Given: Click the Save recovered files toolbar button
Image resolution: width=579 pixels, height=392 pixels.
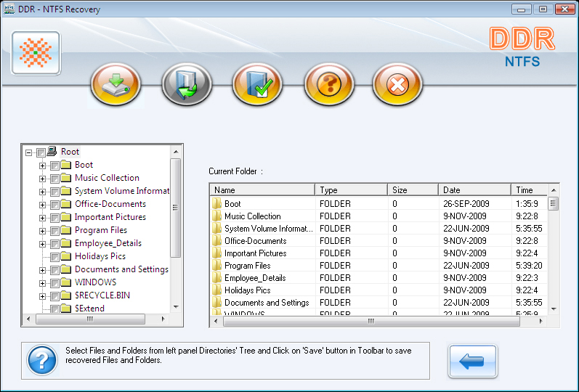Looking at the screenshot, I should tap(116, 84).
